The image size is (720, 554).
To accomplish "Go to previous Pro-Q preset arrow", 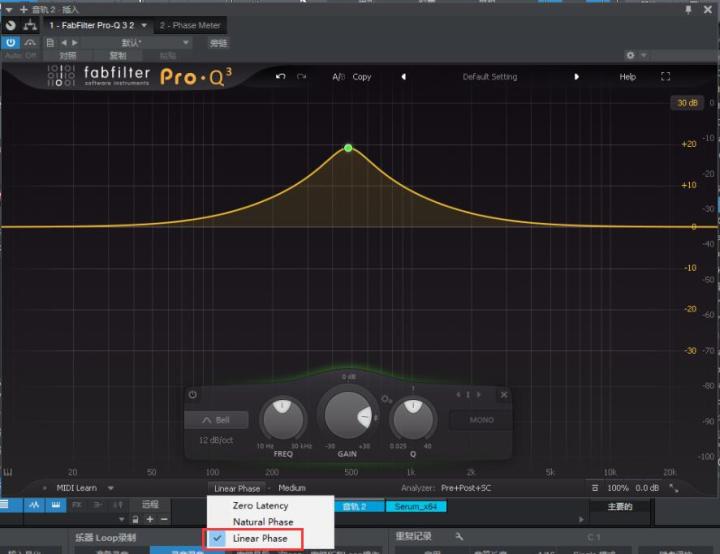I will (x=404, y=77).
